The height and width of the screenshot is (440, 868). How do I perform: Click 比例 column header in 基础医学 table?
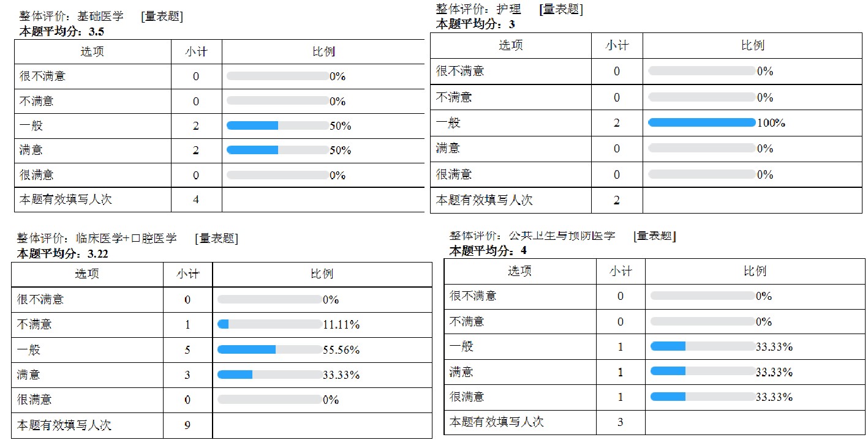323,51
